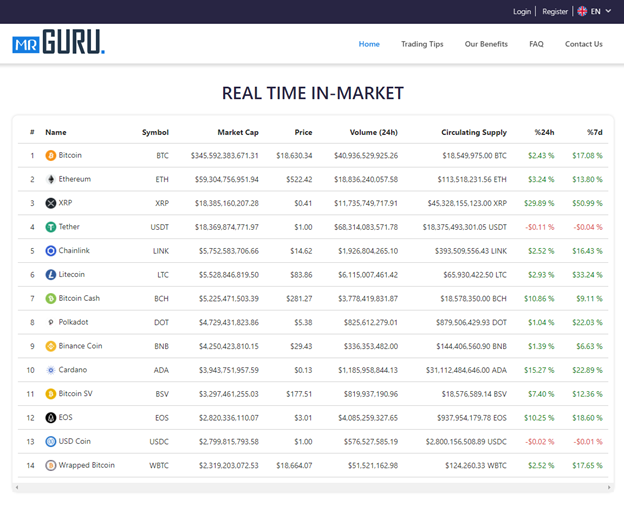Click the Chainlink coin icon
624x505 pixels.
[51, 251]
